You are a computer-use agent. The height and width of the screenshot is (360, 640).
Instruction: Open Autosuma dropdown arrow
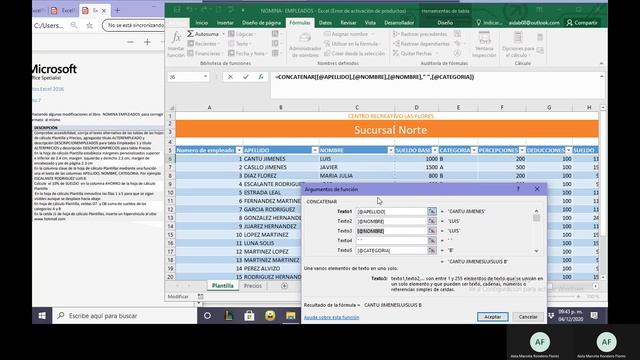pyautogui.click(x=223, y=34)
